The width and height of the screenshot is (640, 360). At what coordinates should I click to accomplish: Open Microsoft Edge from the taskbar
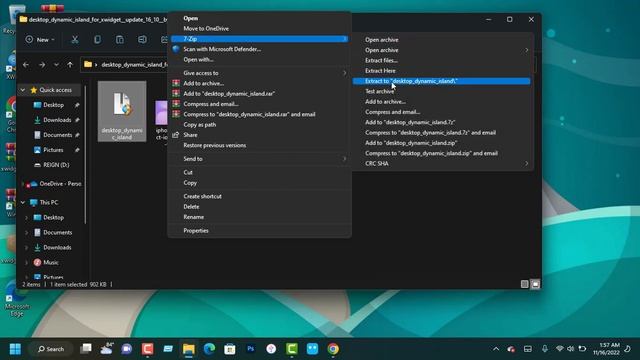(x=209, y=349)
